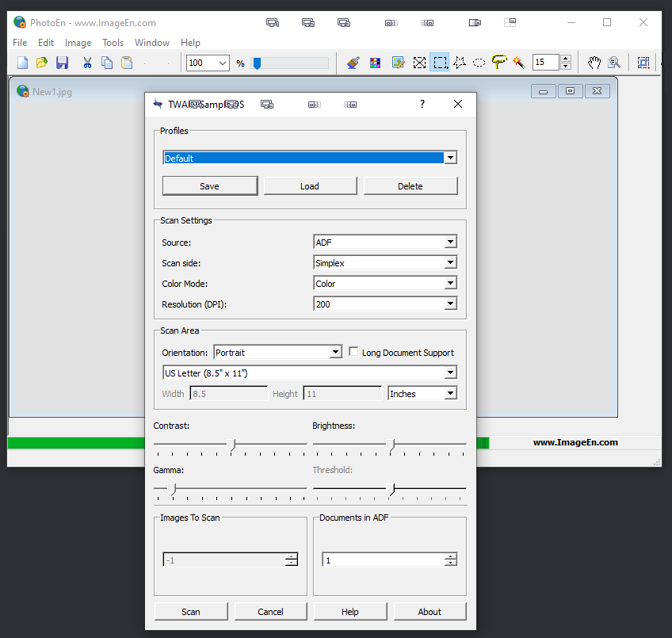Click the question mark in TWAIN dialog
The image size is (672, 638).
(x=422, y=104)
